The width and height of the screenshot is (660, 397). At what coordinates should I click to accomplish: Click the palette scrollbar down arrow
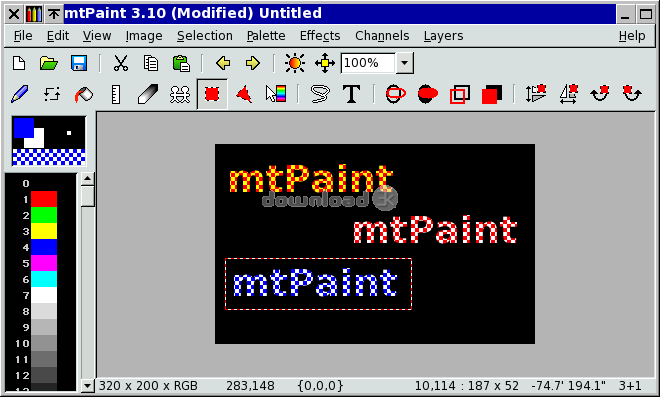88,385
